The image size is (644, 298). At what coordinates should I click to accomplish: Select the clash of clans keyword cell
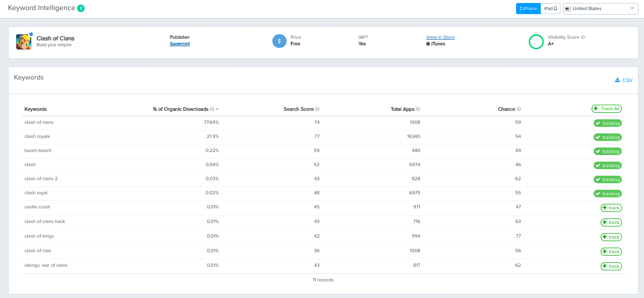click(39, 122)
